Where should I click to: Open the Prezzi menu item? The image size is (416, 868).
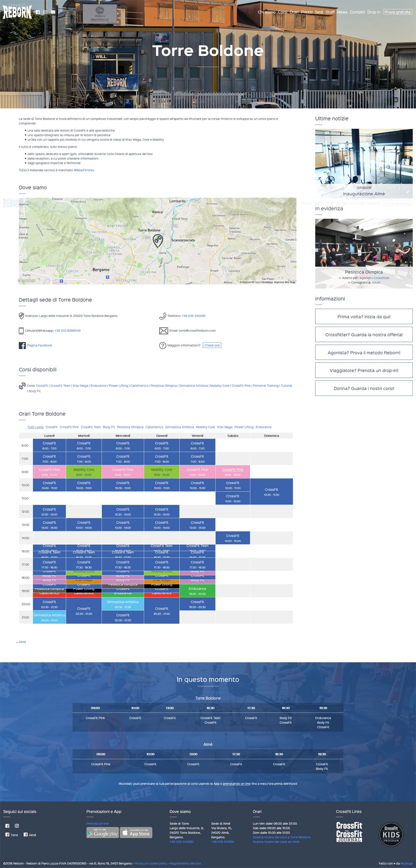point(307,12)
